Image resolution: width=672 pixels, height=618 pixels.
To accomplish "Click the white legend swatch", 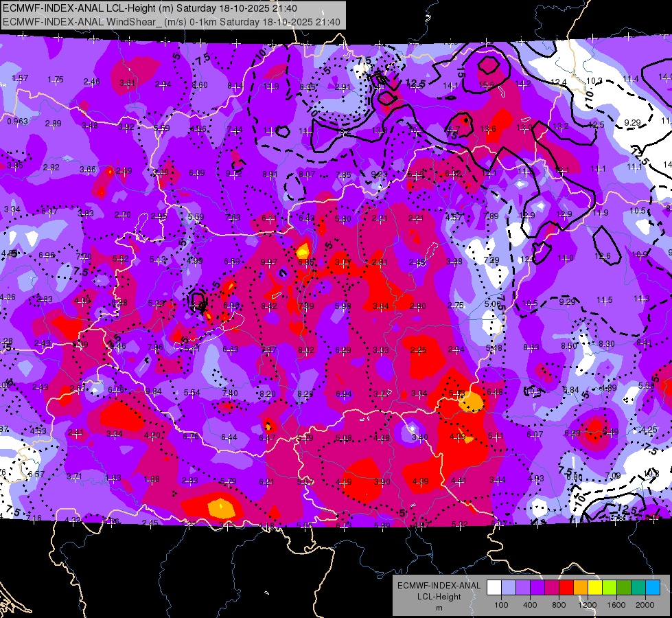I will pyautogui.click(x=494, y=588).
